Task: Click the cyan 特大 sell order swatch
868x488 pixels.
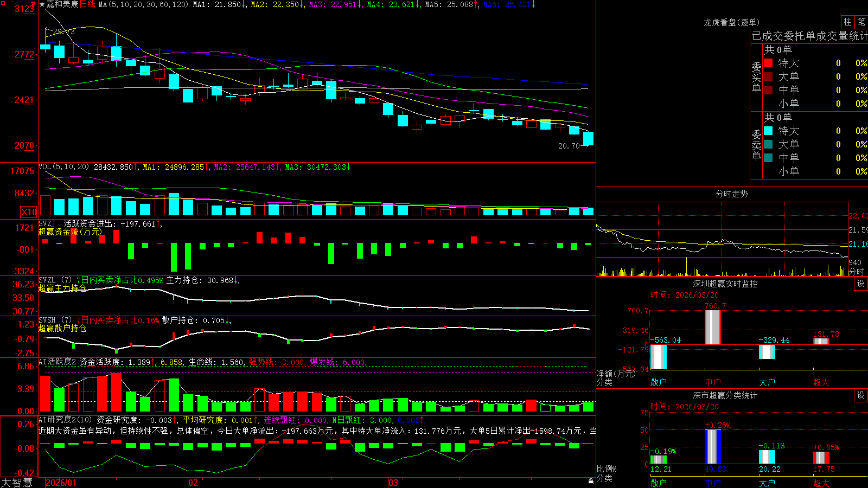Action: (x=768, y=131)
